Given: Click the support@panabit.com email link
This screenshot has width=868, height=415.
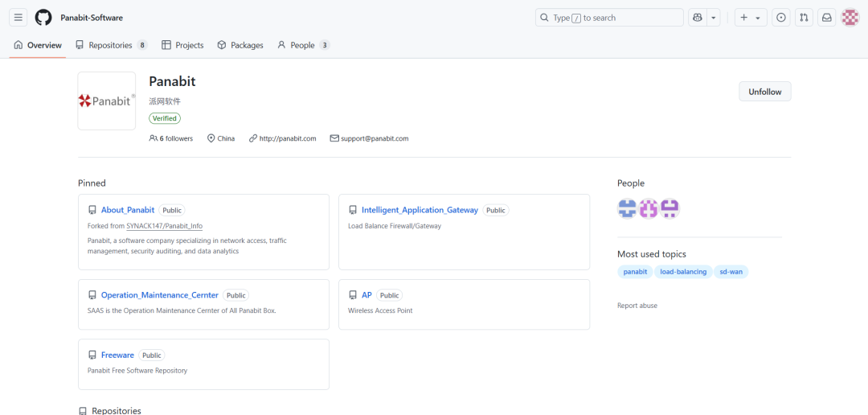Looking at the screenshot, I should pyautogui.click(x=375, y=138).
